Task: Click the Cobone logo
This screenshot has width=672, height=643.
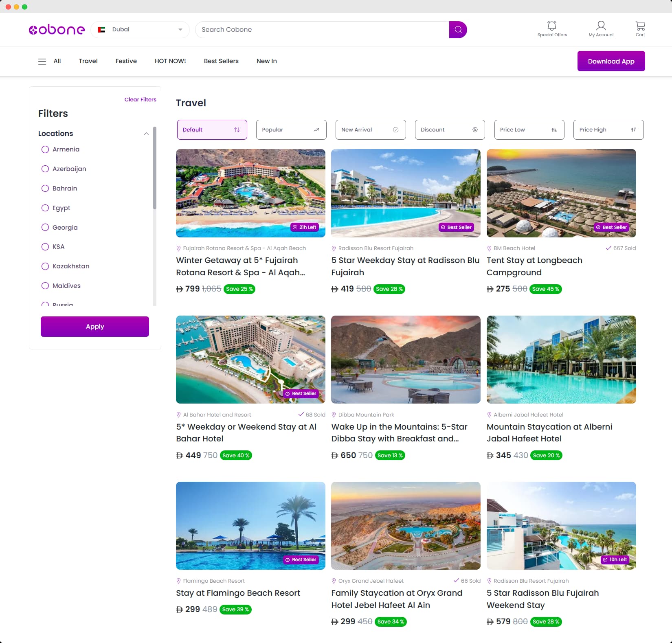Action: point(57,29)
